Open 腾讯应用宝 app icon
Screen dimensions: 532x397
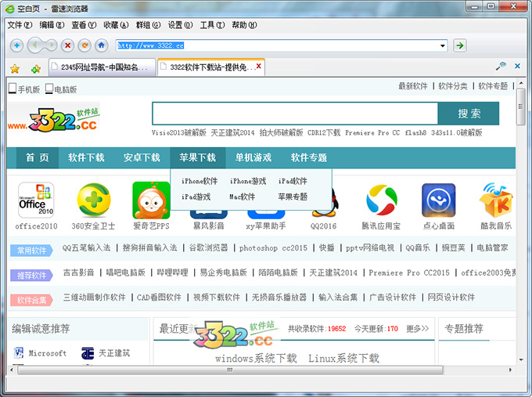381,200
